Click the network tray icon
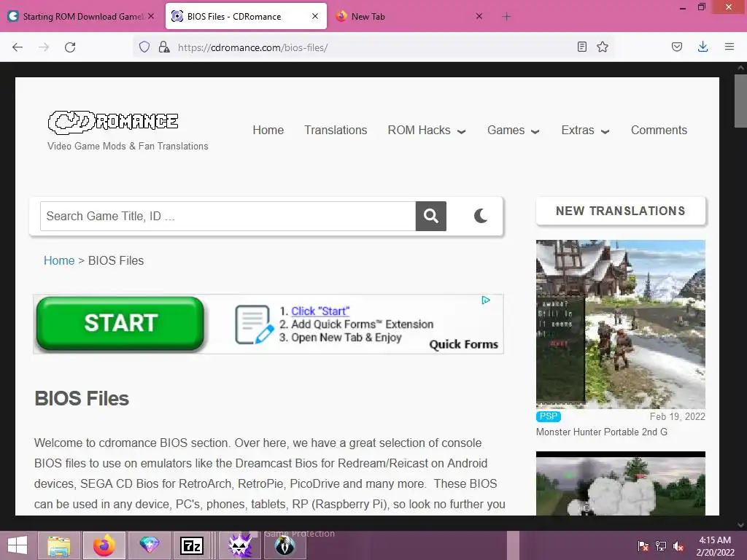 coord(661,546)
